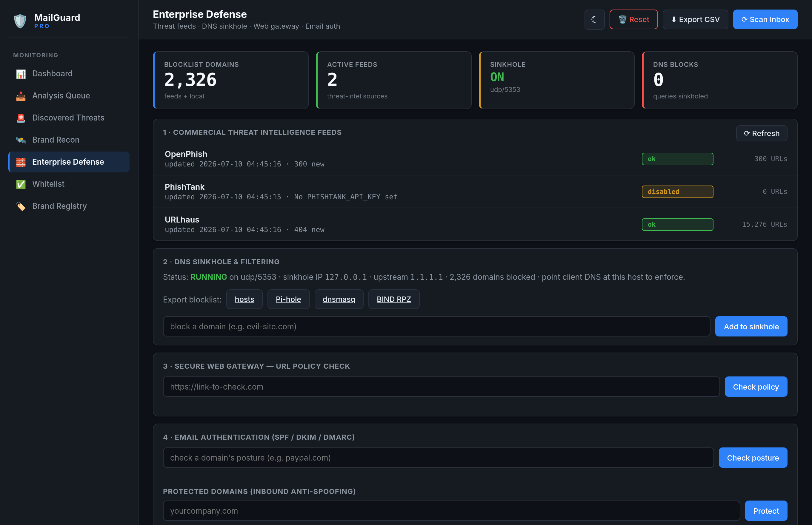The image size is (812, 525).
Task: Click the Active Feeds stat card
Action: tap(394, 81)
